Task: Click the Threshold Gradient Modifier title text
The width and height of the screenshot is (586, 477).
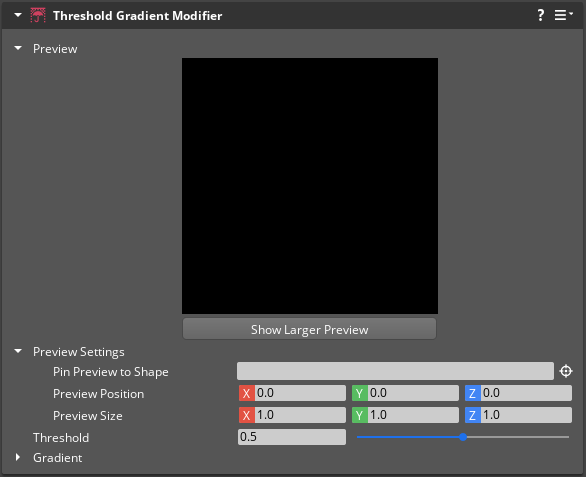Action: click(138, 16)
